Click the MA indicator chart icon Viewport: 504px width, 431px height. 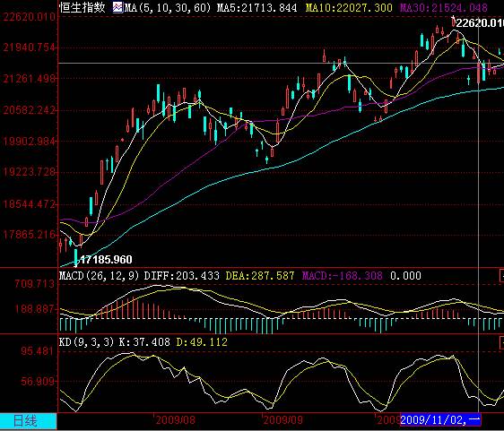pos(117,7)
